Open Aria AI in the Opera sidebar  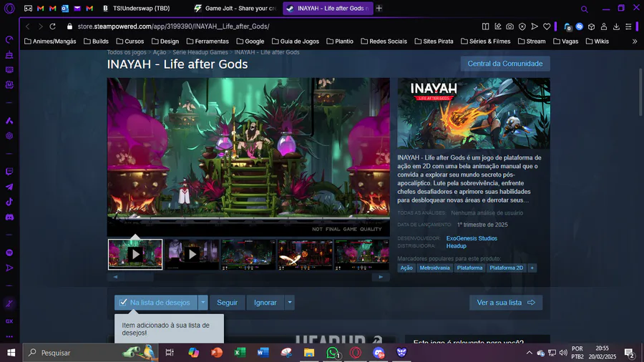tap(9, 121)
